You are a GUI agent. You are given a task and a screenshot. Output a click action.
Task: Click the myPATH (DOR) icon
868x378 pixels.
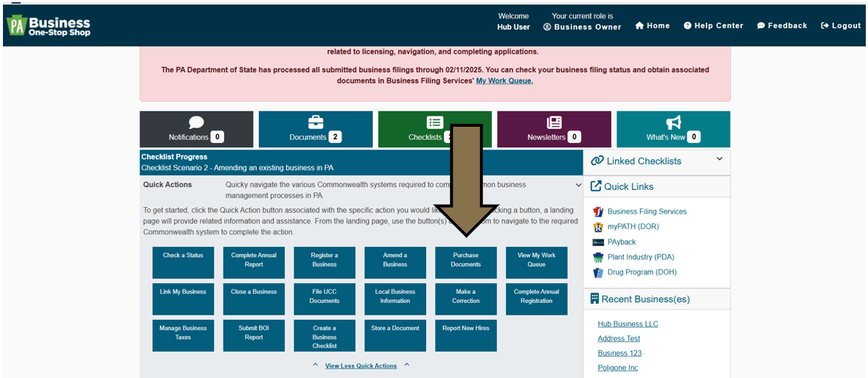click(597, 227)
